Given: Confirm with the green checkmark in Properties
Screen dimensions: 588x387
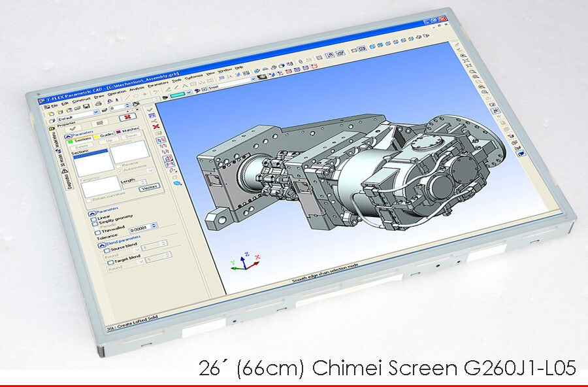Looking at the screenshot, I should [x=73, y=129].
